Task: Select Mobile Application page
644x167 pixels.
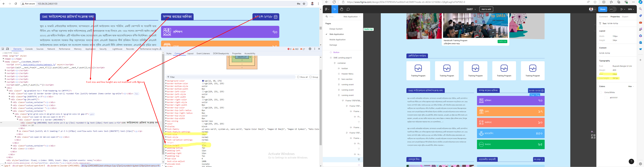Action: coord(337,40)
